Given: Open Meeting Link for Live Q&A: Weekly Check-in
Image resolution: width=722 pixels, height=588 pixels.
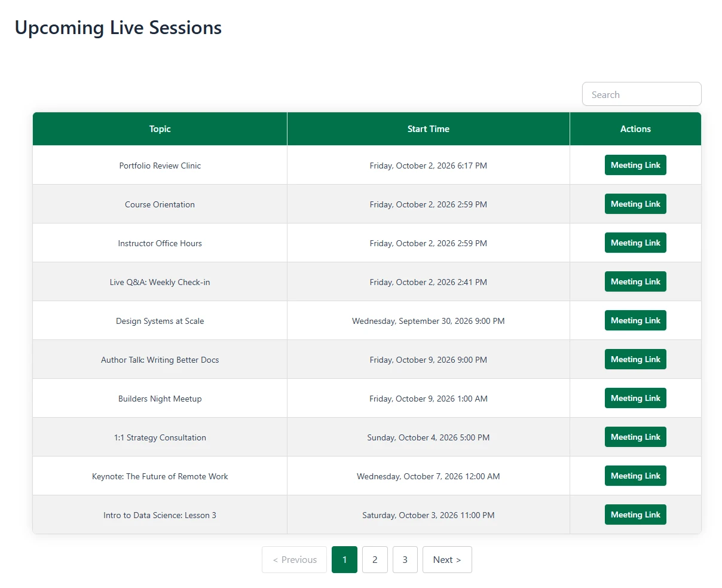Looking at the screenshot, I should point(635,281).
